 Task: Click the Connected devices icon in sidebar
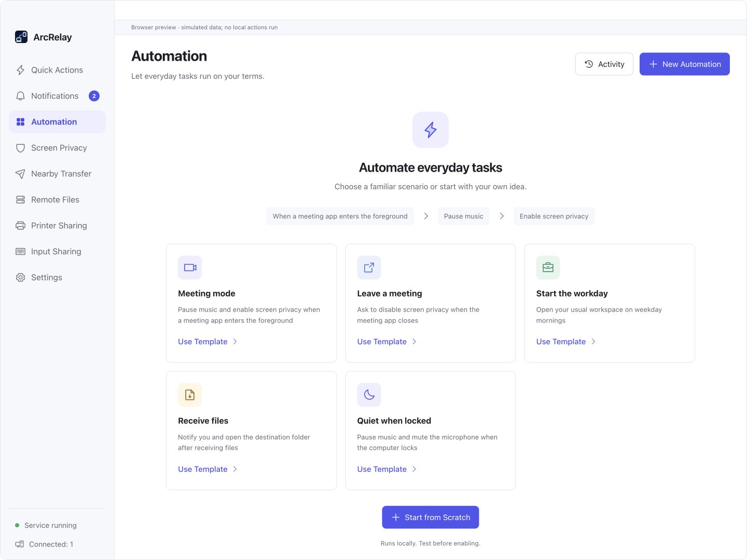tap(20, 544)
